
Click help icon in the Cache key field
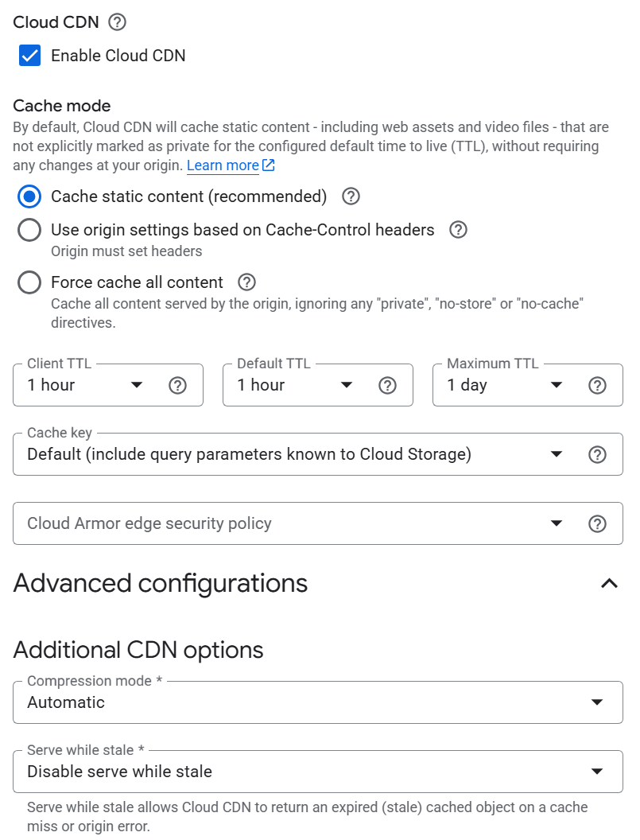[x=597, y=454]
